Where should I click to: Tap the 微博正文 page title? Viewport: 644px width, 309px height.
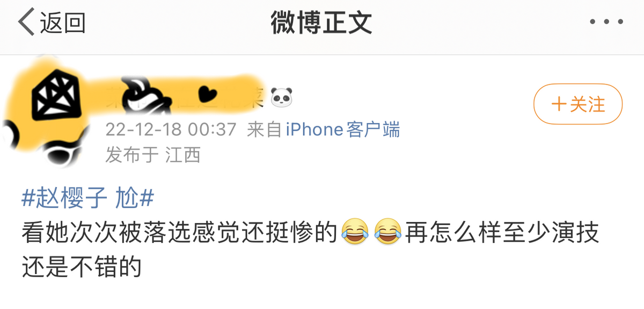click(x=321, y=23)
